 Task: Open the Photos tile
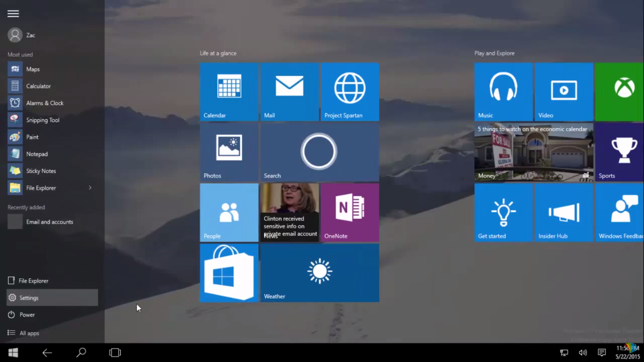click(x=229, y=152)
